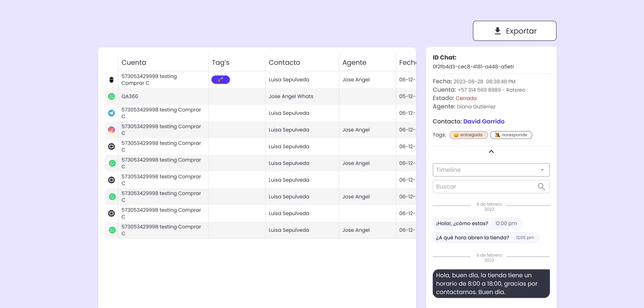The height and width of the screenshot is (308, 644).
Task: Click the Contacto column header
Action: [x=284, y=62]
